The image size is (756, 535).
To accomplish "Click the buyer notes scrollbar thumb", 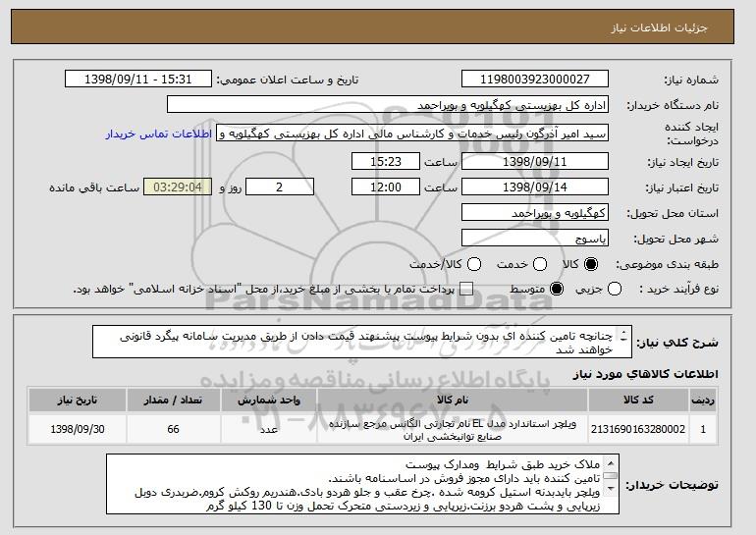I will [611, 476].
